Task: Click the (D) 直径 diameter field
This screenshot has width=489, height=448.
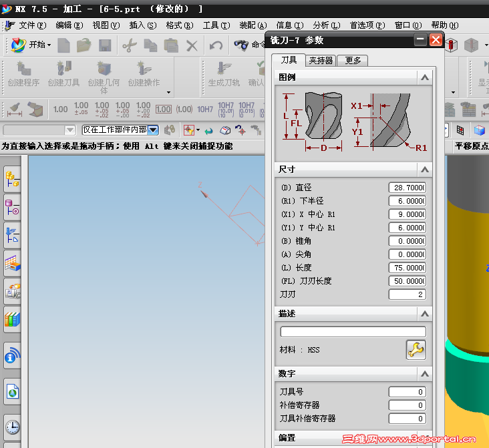Action: (x=407, y=188)
